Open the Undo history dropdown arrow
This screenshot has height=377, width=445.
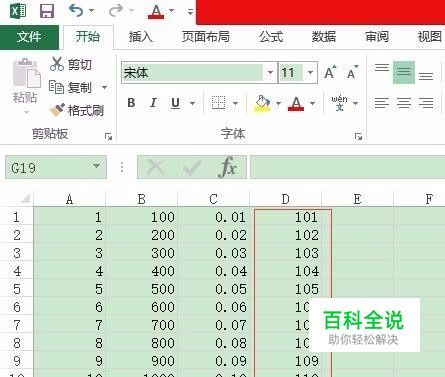[x=91, y=11]
